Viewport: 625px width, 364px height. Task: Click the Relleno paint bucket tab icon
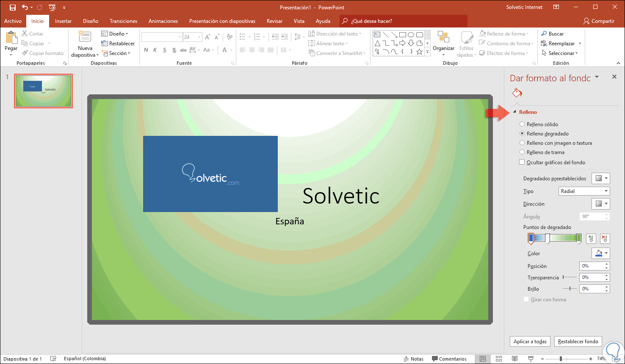(517, 93)
